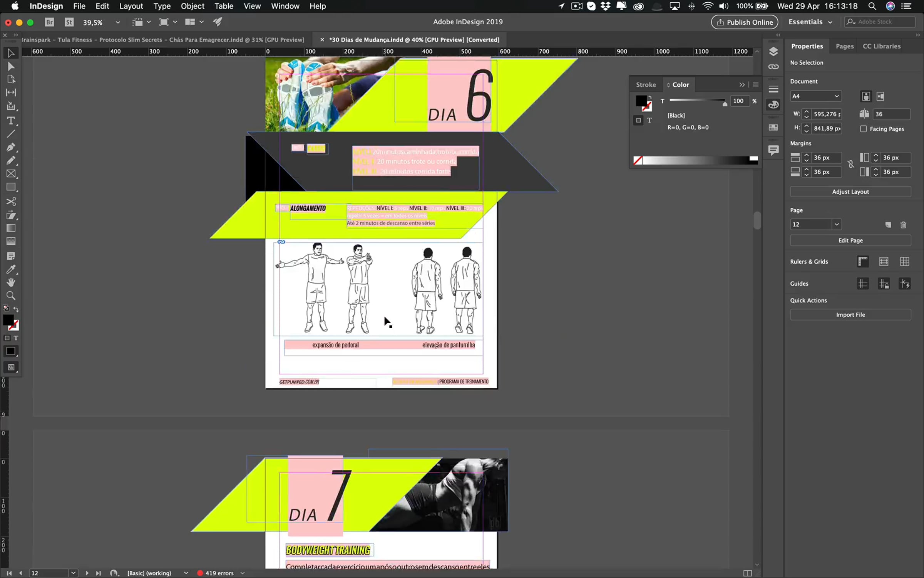The image size is (924, 578).
Task: Pick the Hand tool
Action: point(11,282)
